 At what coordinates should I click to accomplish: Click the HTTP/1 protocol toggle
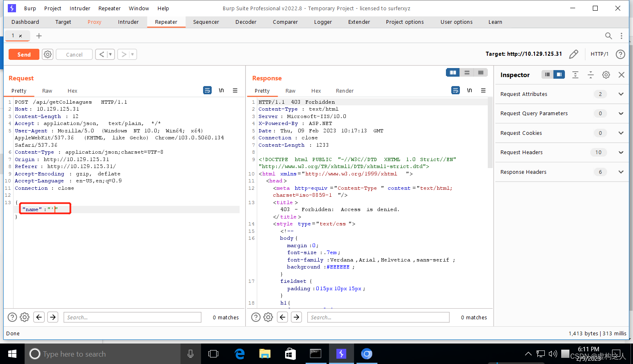coord(599,54)
